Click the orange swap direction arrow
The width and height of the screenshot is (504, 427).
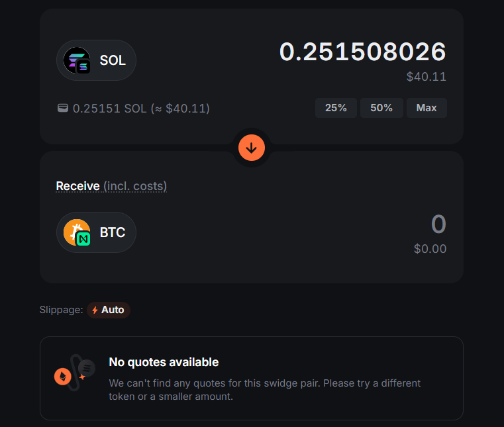click(x=252, y=148)
